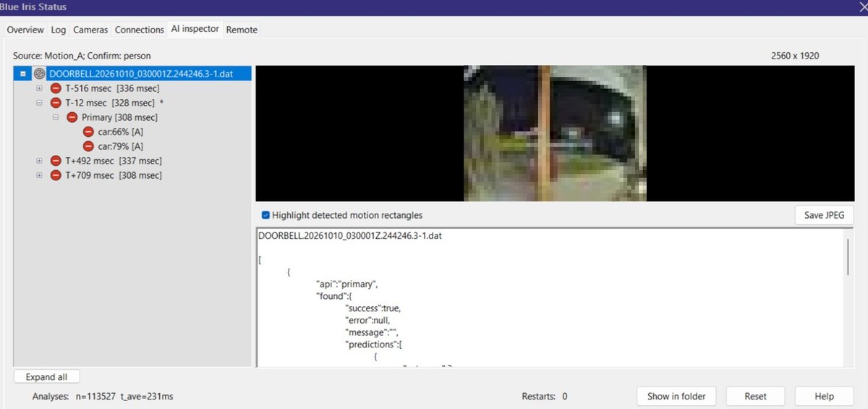Viewport: 868px width, 409px height.
Task: Open the Log tab
Action: coord(59,30)
